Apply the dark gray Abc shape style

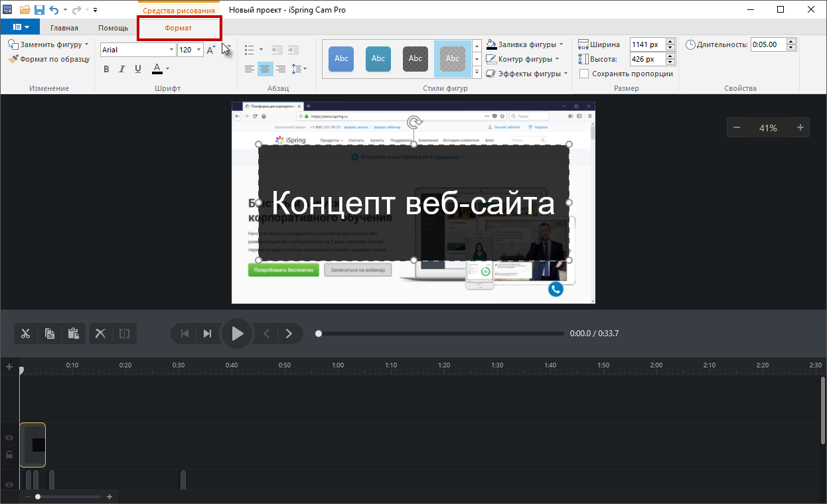(415, 59)
